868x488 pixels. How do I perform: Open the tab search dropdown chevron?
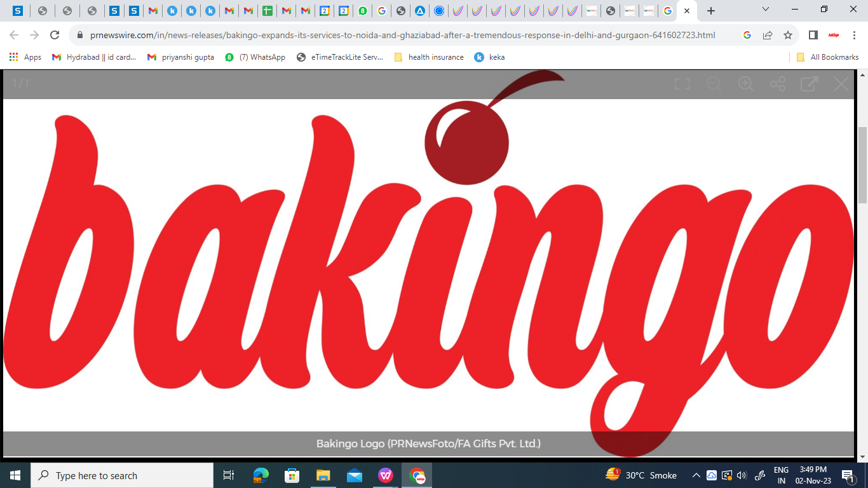click(766, 10)
